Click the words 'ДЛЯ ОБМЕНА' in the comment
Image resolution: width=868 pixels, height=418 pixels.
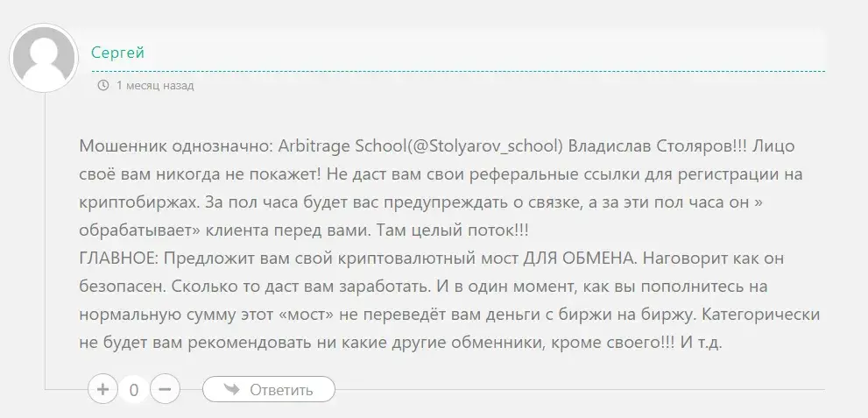click(580, 259)
